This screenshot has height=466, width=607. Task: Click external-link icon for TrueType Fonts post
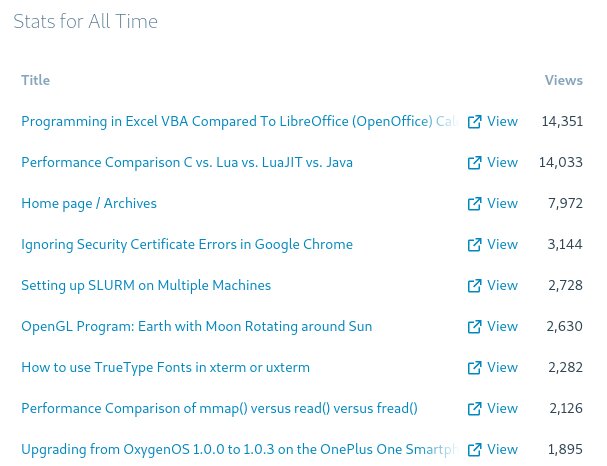[x=475, y=368]
